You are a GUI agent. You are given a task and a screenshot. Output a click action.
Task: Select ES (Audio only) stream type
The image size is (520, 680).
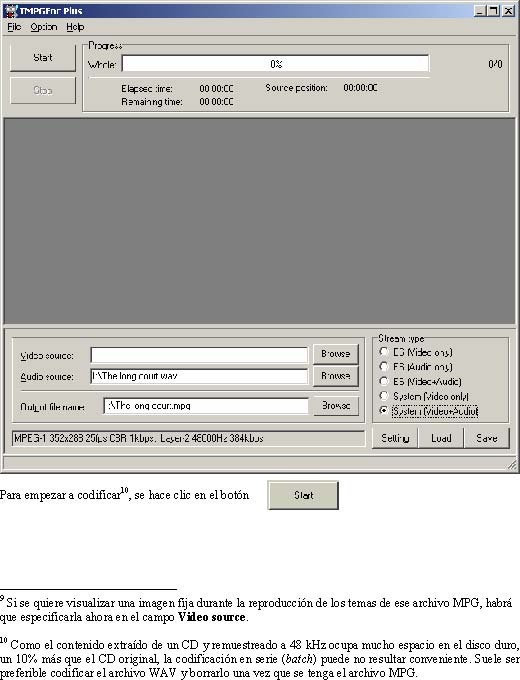[416, 367]
